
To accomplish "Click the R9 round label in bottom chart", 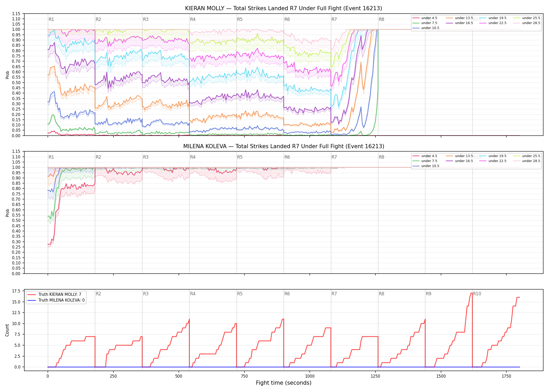I will pos(428,294).
